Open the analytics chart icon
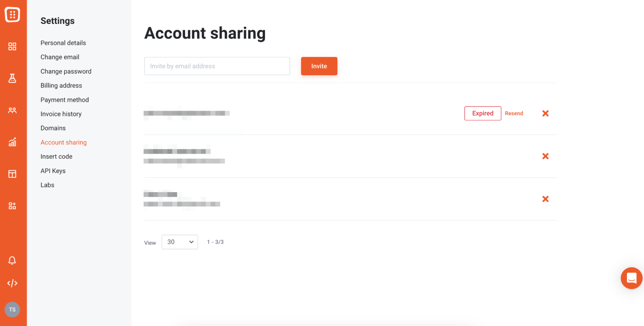The image size is (644, 326). pyautogui.click(x=12, y=142)
